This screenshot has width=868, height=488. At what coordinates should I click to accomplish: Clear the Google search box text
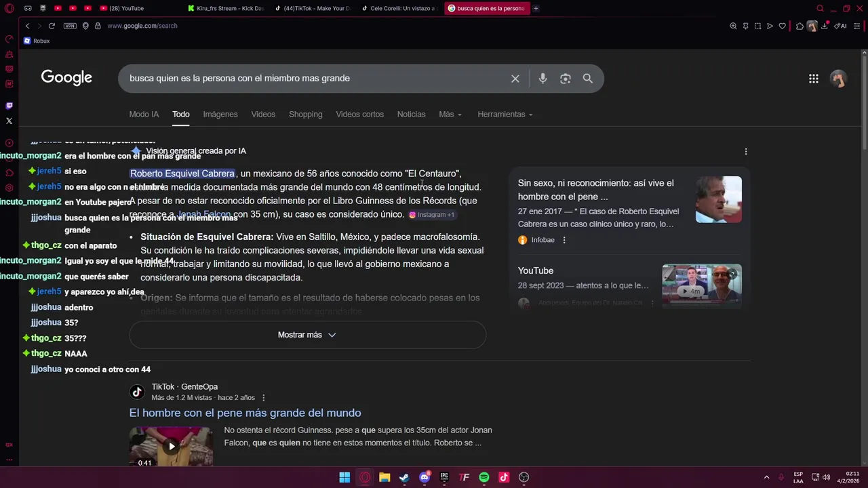point(515,79)
